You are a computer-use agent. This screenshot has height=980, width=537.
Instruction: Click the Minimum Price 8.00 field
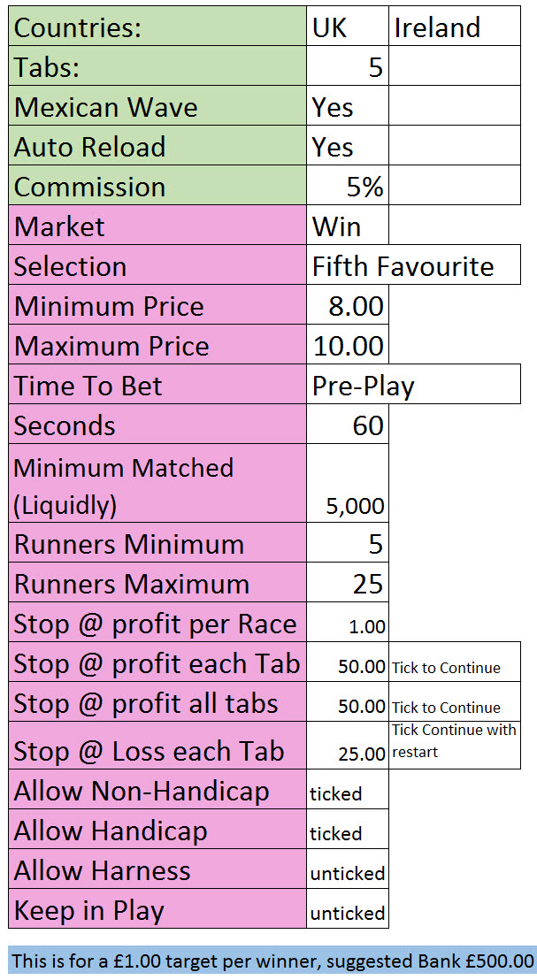tap(347, 306)
